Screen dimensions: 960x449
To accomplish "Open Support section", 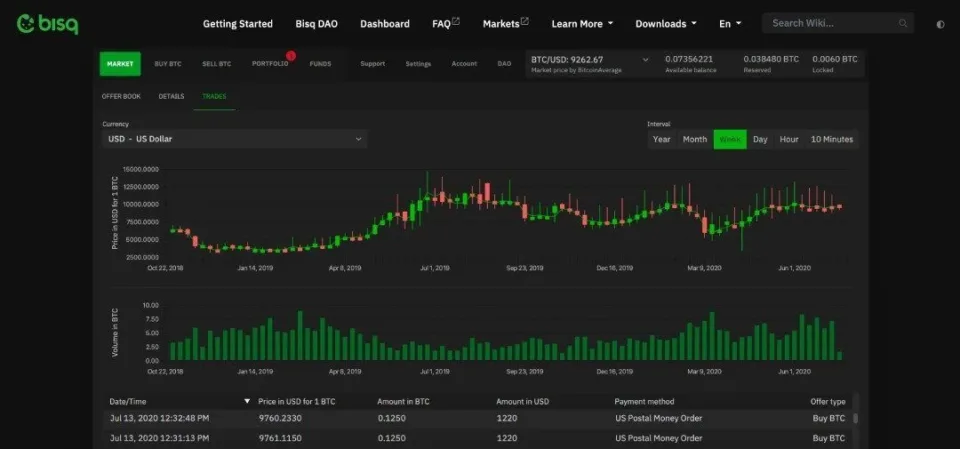I will (372, 64).
